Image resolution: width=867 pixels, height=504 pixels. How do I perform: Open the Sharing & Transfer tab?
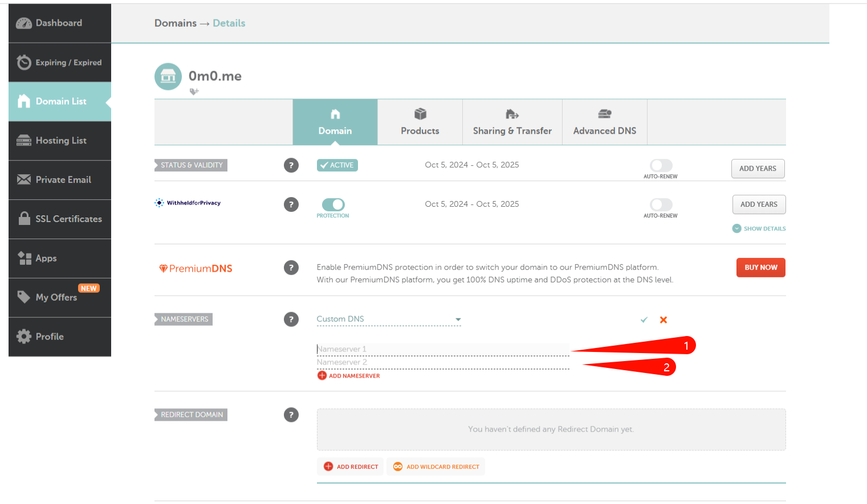click(512, 122)
